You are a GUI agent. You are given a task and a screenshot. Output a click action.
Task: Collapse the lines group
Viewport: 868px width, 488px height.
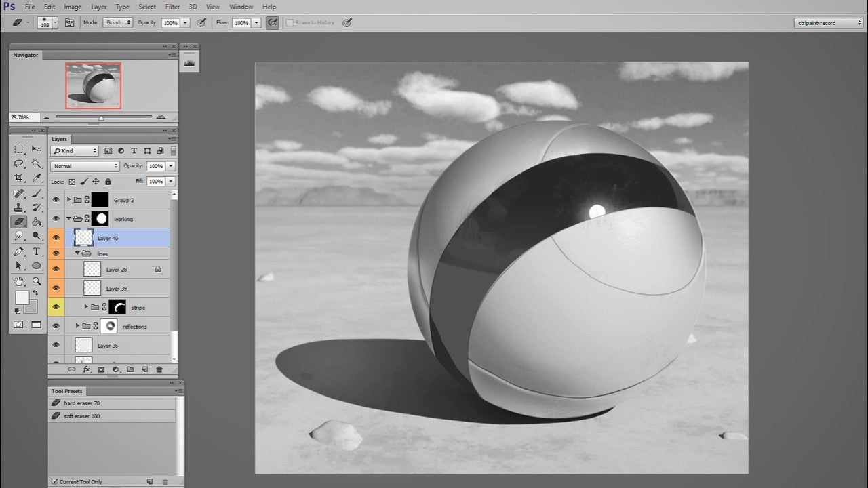77,253
